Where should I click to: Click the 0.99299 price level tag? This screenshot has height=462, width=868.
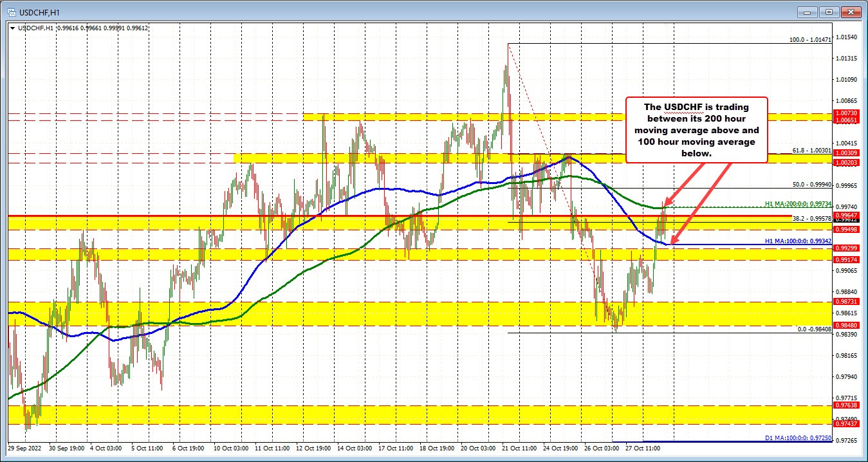coord(847,248)
